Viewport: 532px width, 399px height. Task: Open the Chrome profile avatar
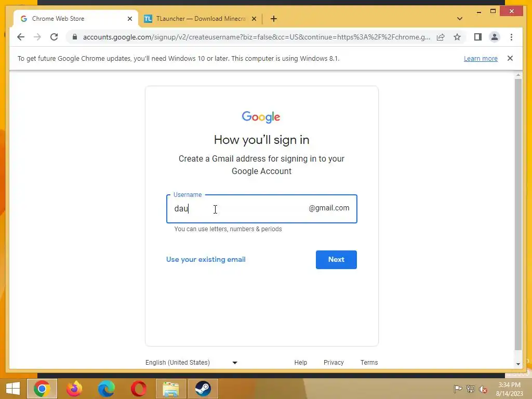coord(495,37)
